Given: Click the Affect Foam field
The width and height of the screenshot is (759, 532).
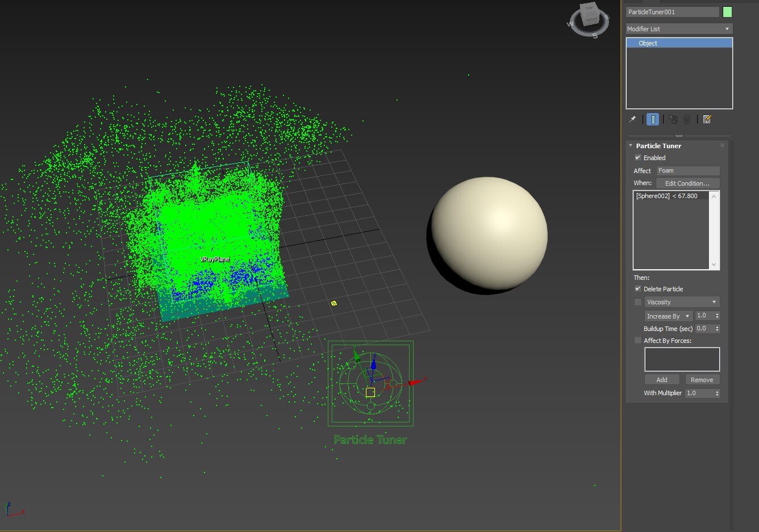Looking at the screenshot, I should point(688,171).
